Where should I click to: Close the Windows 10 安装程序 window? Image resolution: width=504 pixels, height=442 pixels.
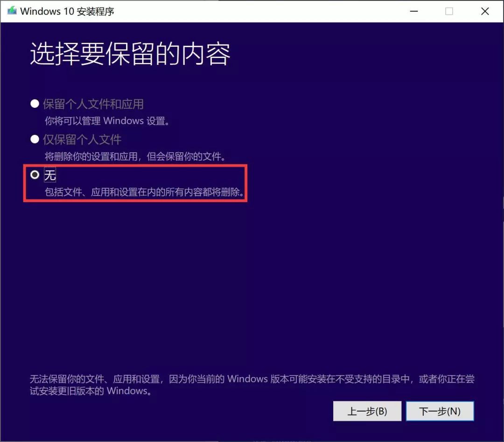(x=485, y=11)
